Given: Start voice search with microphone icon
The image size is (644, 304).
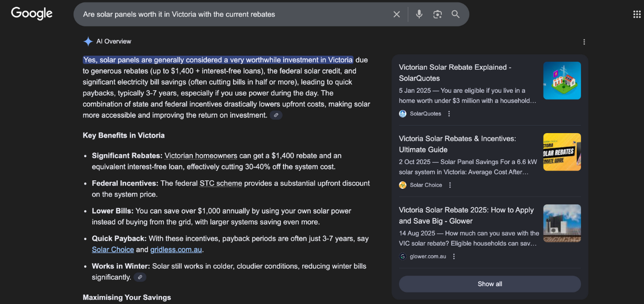Looking at the screenshot, I should pos(419,15).
